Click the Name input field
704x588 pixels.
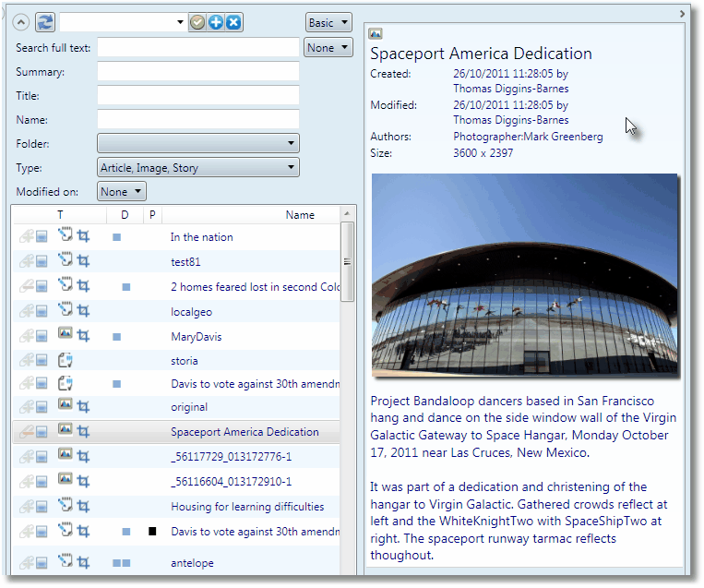click(x=198, y=119)
